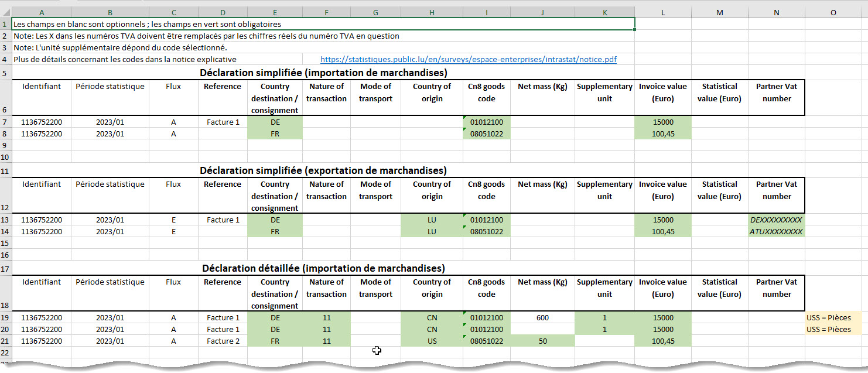Screen dimensions: 868x373
Task: Open the statistiques.public.lu notice.pdf hyperlink
Action: click(x=469, y=59)
